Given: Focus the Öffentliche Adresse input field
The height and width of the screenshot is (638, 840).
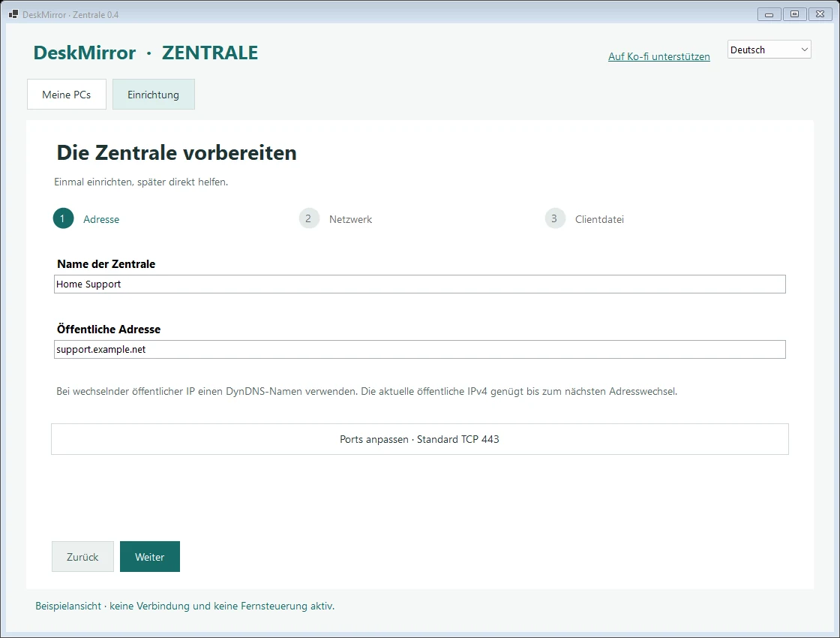Looking at the screenshot, I should (420, 350).
